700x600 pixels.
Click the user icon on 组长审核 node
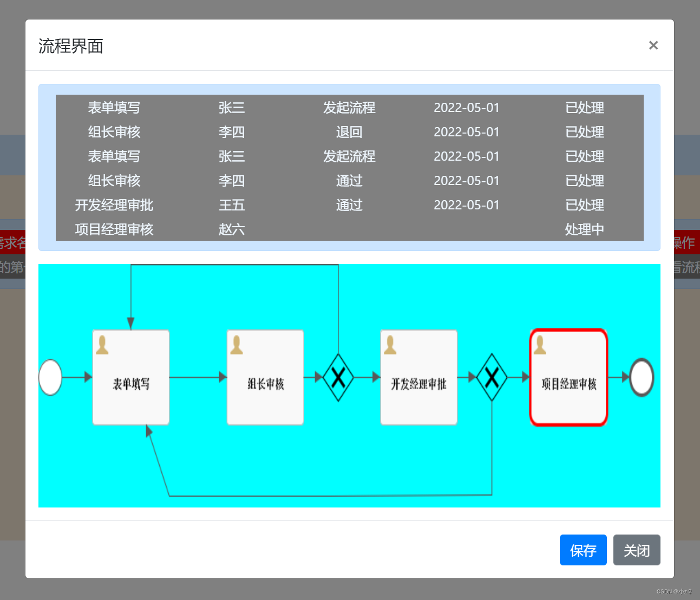pyautogui.click(x=237, y=345)
